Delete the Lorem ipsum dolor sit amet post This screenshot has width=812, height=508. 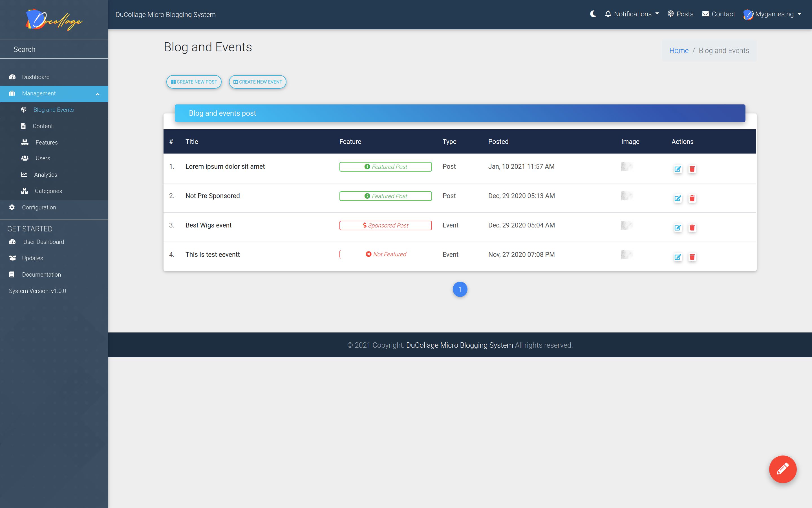point(692,169)
